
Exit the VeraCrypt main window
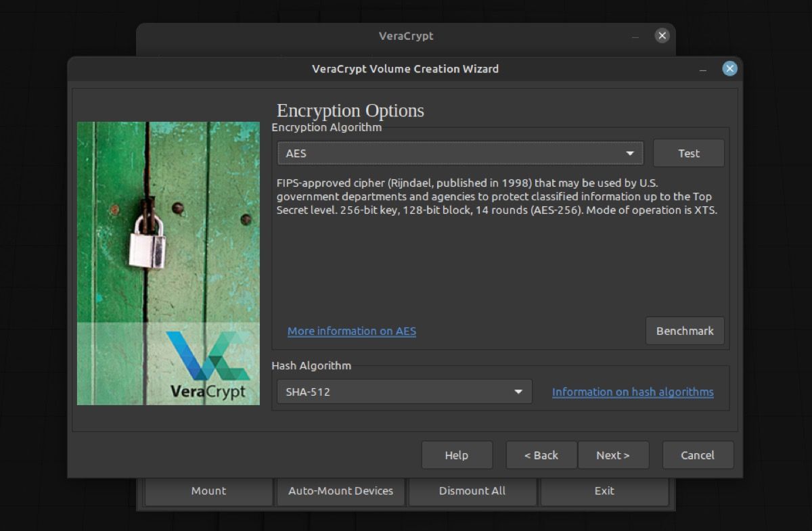coord(604,491)
